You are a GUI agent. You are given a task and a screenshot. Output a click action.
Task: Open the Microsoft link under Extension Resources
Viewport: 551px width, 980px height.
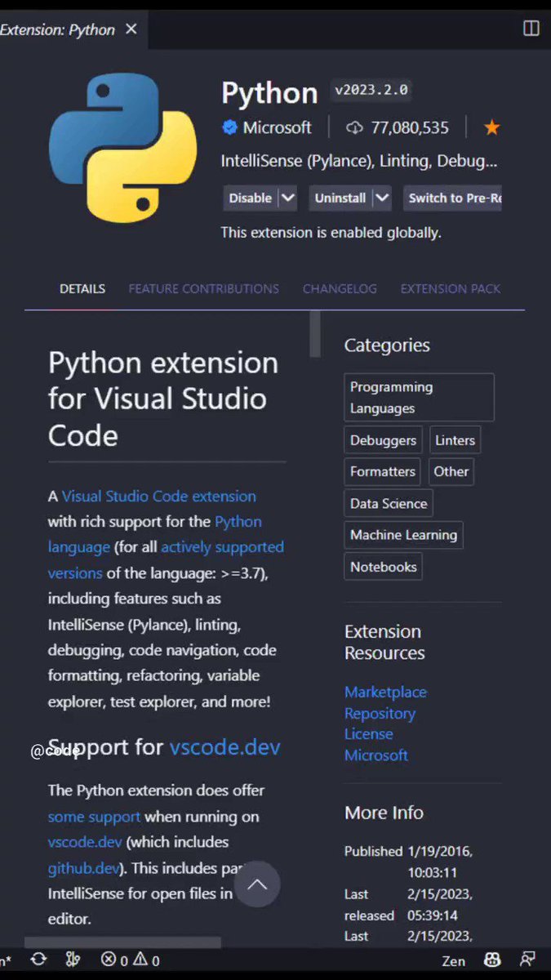coord(375,755)
